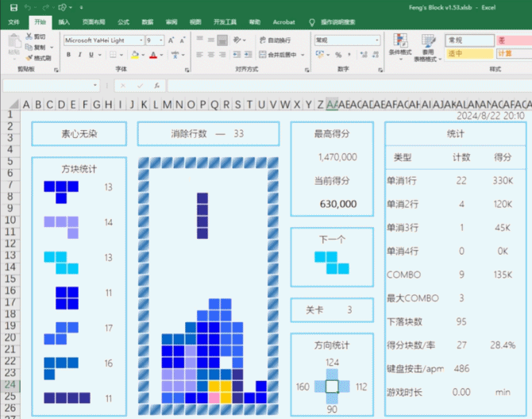Click the Cut (剪切) scissors icon

tap(29, 37)
